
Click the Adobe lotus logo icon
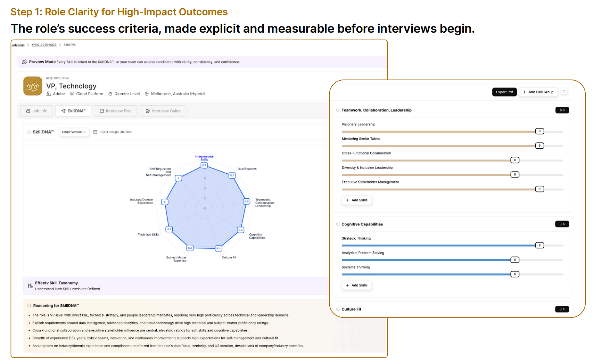33,86
